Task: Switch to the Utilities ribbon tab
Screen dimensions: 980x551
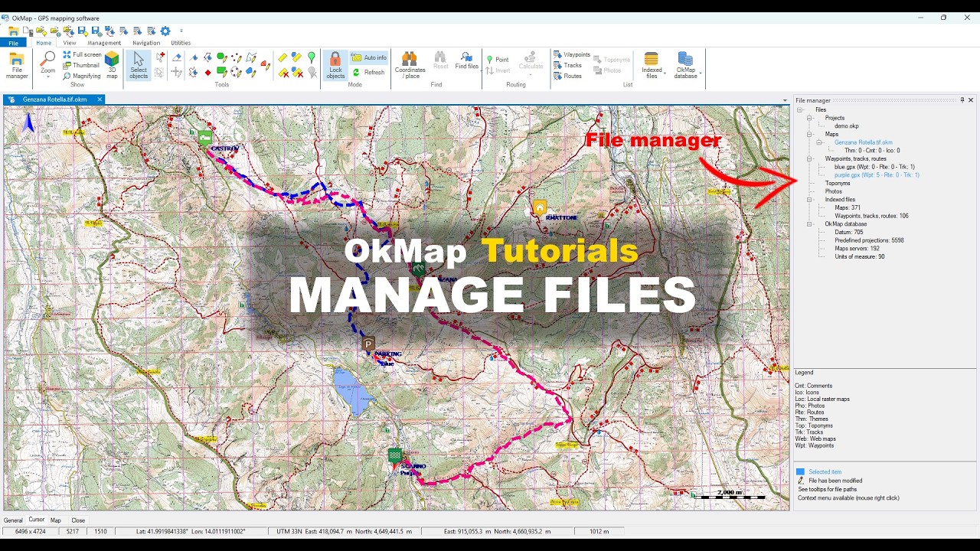Action: coord(181,43)
